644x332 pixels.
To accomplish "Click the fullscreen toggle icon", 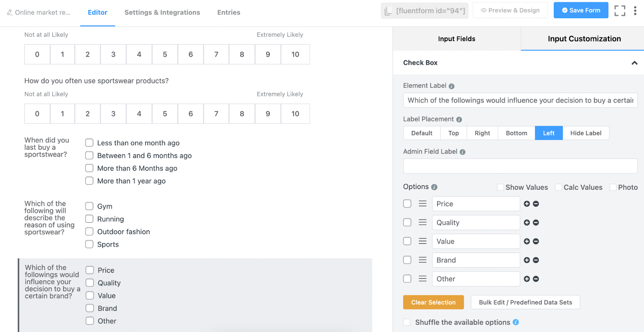I will coord(620,10).
